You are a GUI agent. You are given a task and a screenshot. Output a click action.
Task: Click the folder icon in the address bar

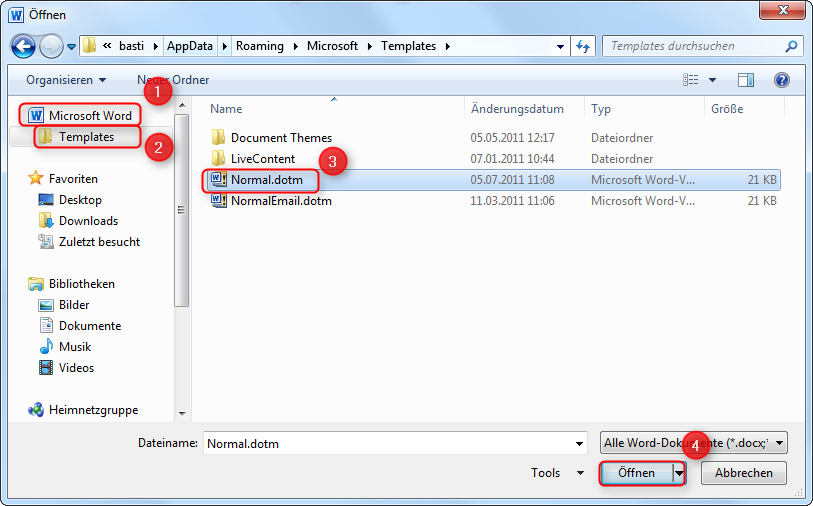90,46
